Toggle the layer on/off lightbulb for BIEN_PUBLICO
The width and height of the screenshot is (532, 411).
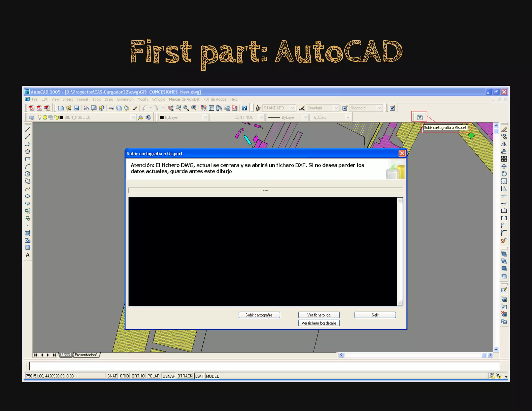(39, 117)
